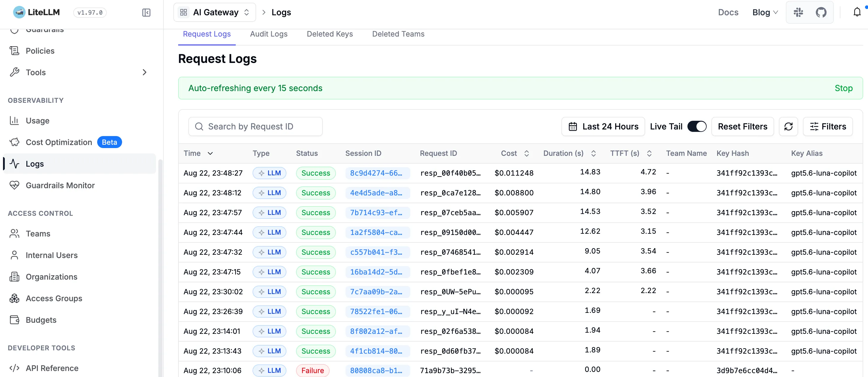This screenshot has height=377, width=868.
Task: Click the Search by Request ID field
Action: tap(256, 126)
